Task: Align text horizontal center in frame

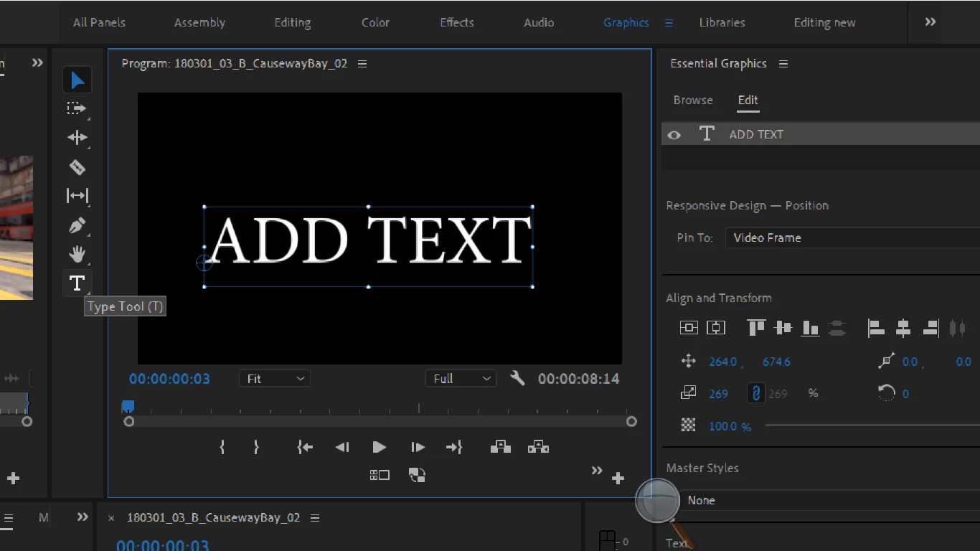Action: tap(716, 328)
